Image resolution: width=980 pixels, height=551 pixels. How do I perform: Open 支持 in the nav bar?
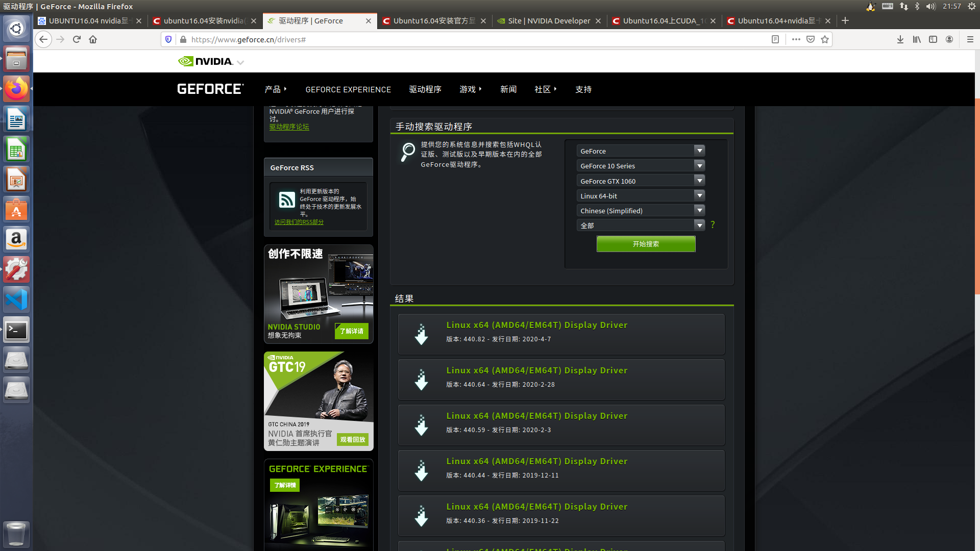coord(583,89)
